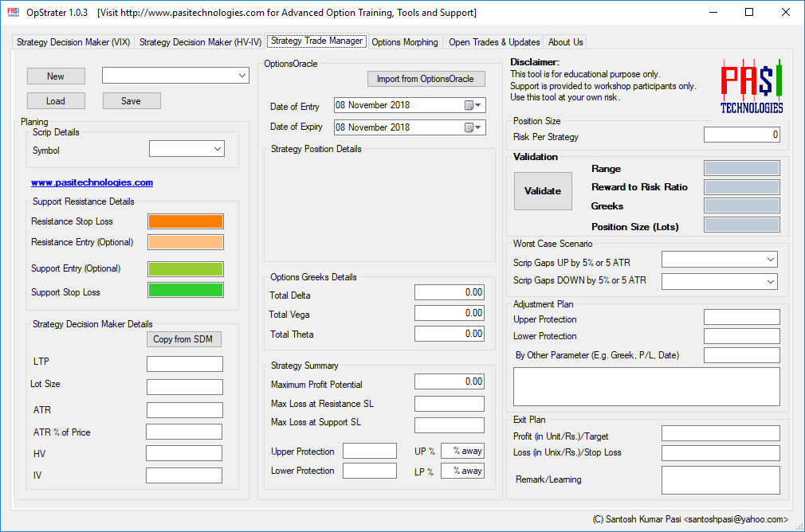Click the IV input field

[x=184, y=475]
